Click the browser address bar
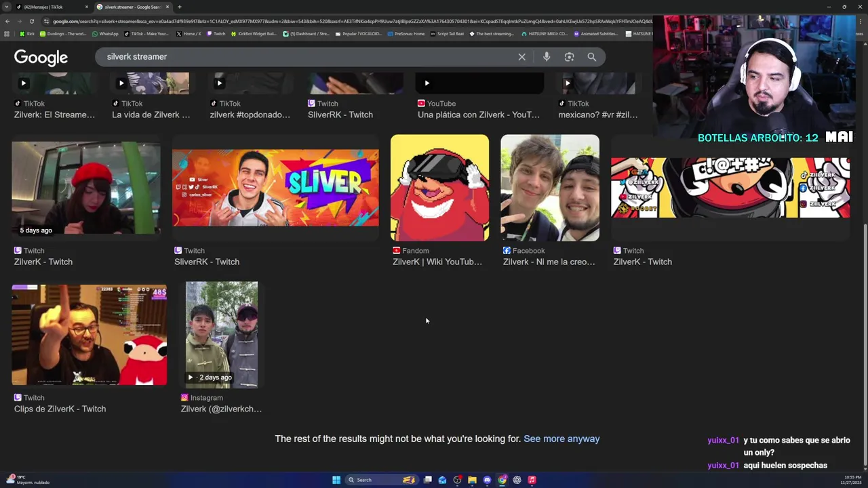 coord(346,21)
